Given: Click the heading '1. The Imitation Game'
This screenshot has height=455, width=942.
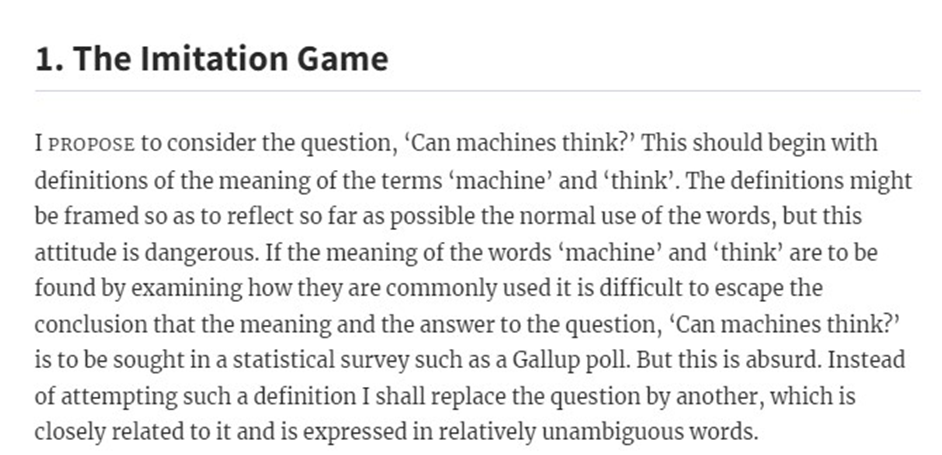Looking at the screenshot, I should click(211, 59).
